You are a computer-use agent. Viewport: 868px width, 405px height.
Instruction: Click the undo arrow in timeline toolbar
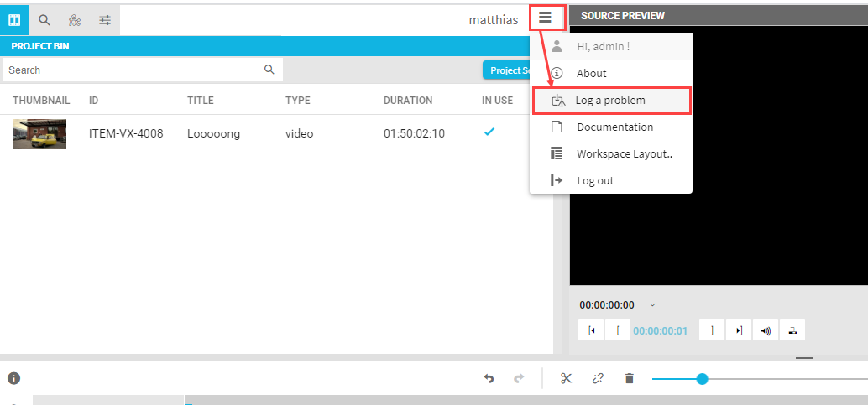click(x=489, y=379)
